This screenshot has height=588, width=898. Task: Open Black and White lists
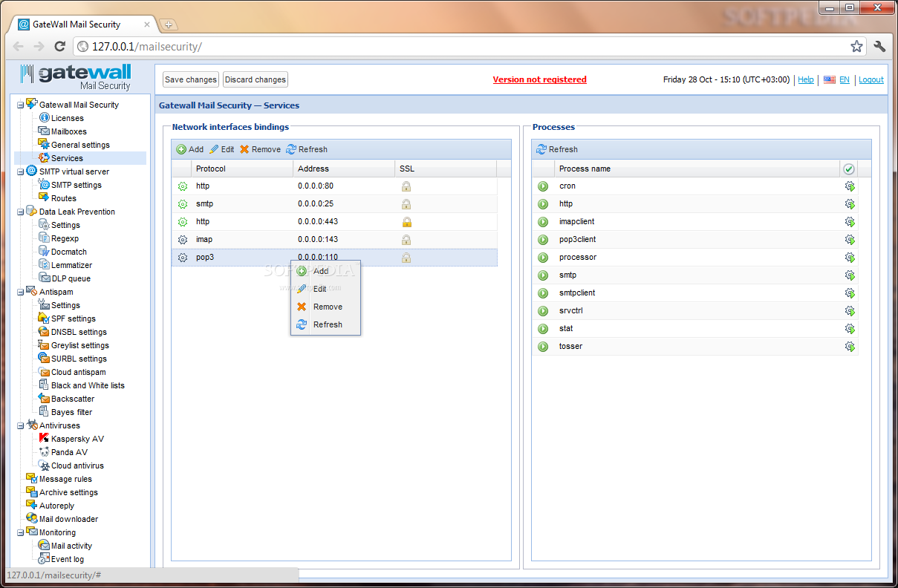tap(88, 385)
